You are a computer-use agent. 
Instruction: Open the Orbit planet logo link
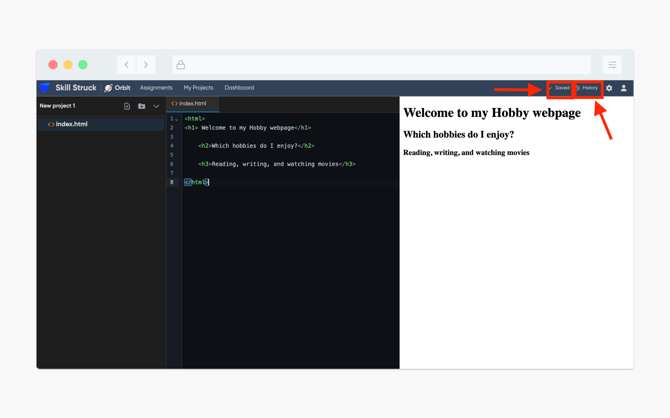[118, 88]
